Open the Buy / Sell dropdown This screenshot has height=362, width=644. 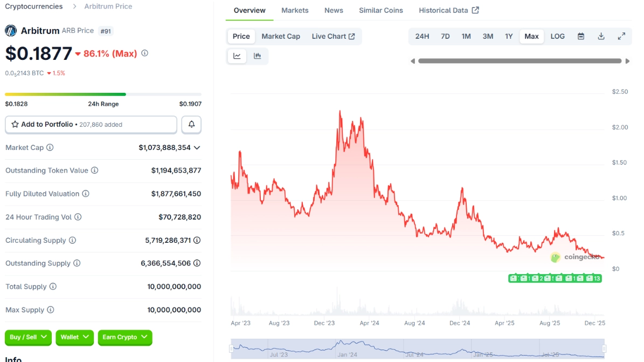(x=28, y=338)
